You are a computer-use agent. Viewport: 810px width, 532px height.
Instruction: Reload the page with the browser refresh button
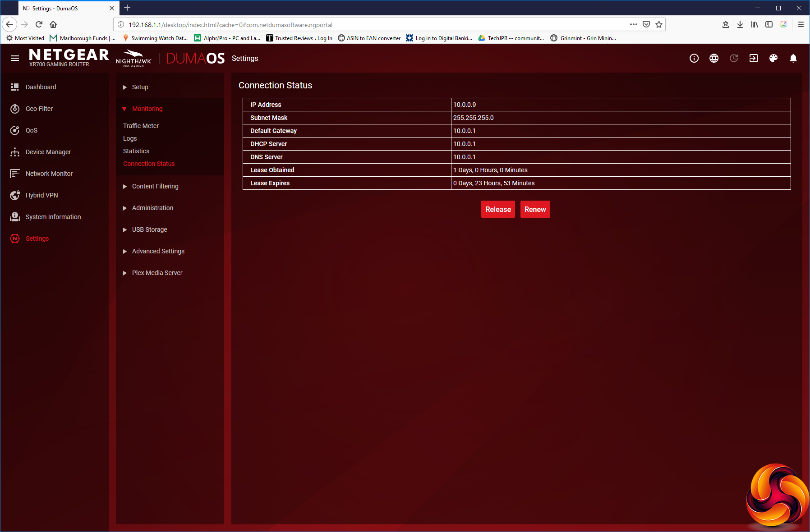pos(39,24)
